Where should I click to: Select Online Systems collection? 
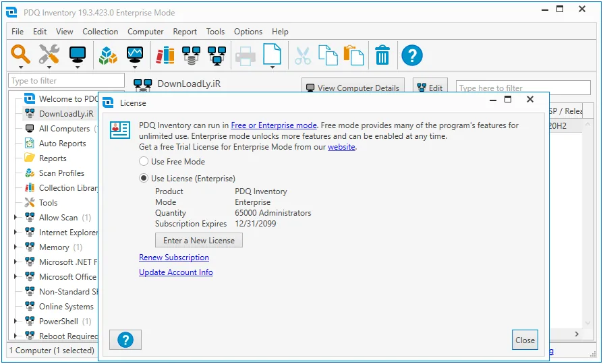coord(66,307)
